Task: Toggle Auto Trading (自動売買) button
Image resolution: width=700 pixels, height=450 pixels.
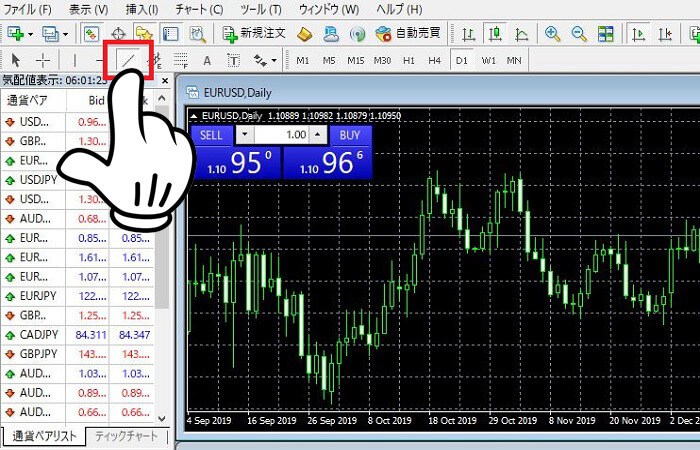Action: (408, 33)
